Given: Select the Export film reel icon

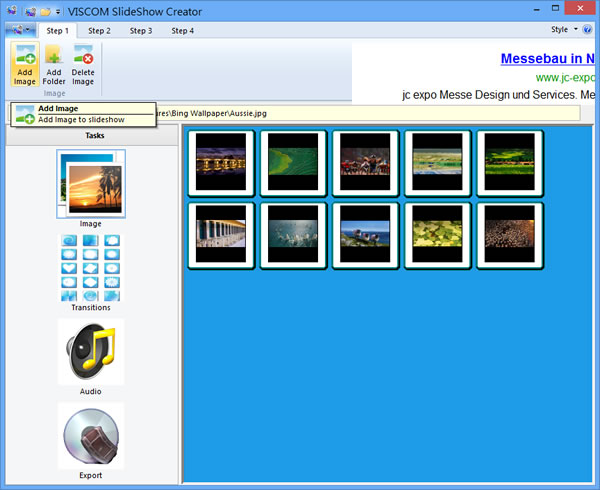Looking at the screenshot, I should pyautogui.click(x=91, y=436).
